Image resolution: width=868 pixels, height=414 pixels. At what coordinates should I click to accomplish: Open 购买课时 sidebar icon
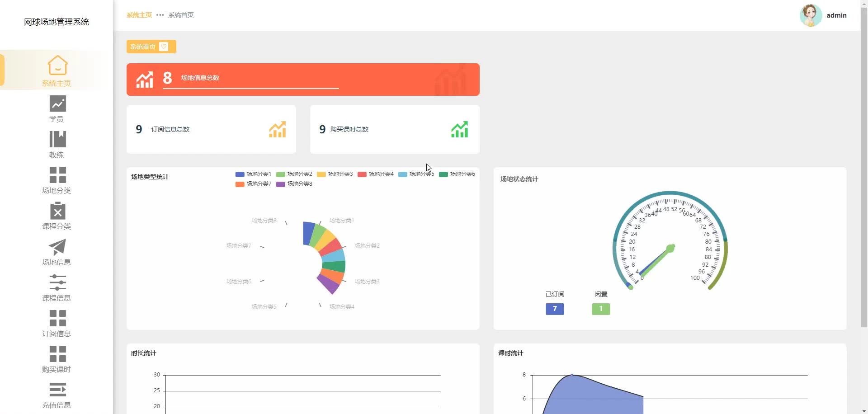click(57, 354)
